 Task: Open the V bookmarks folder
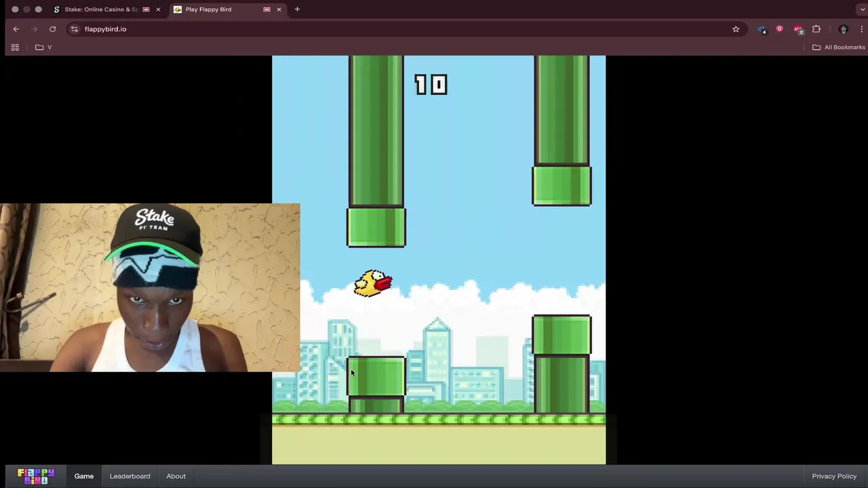43,47
